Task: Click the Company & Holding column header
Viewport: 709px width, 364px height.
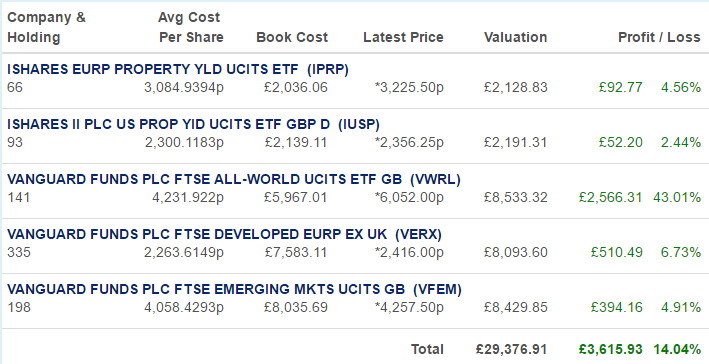Action: pos(46,27)
